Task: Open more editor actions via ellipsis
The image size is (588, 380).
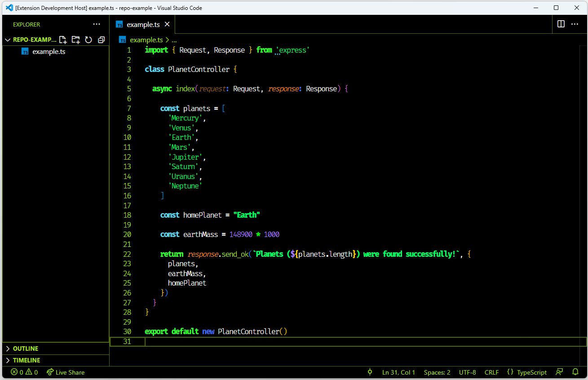Action: (x=575, y=24)
